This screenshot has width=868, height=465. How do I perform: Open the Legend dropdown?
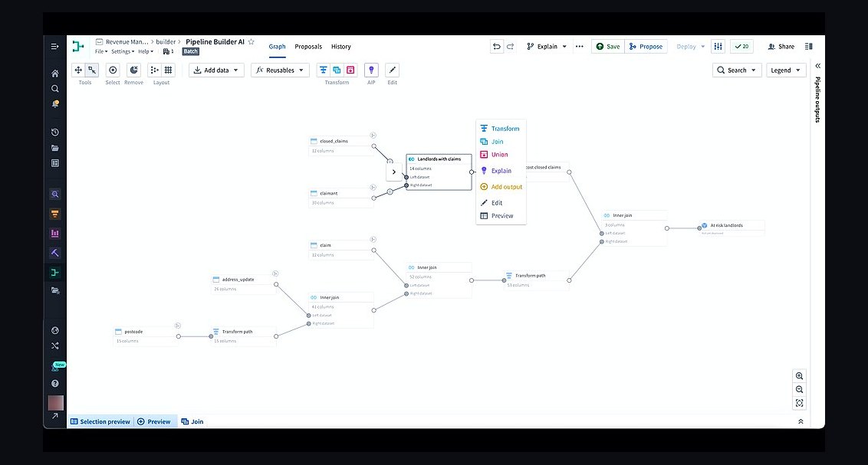pyautogui.click(x=785, y=70)
